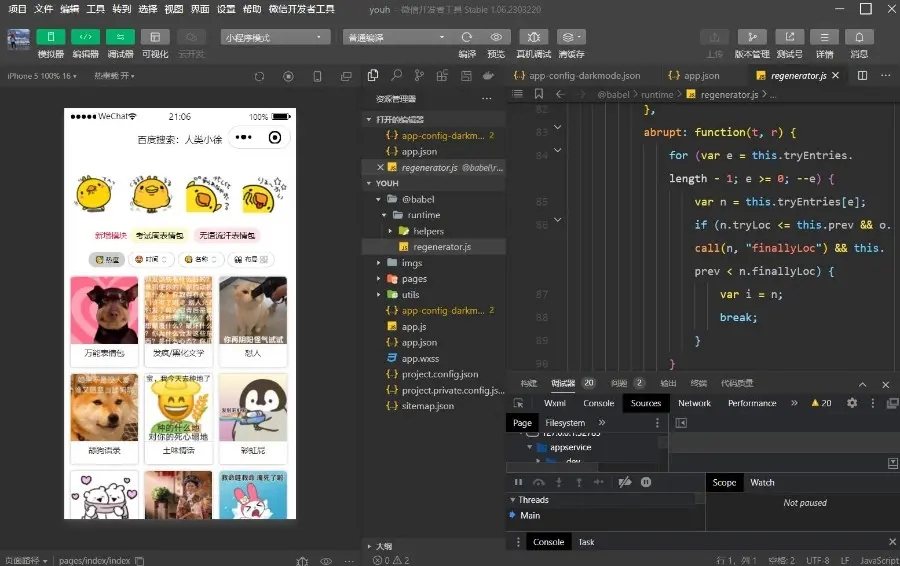900x566 pixels.
Task: Switch to the 问题 problems tab
Action: coord(619,383)
